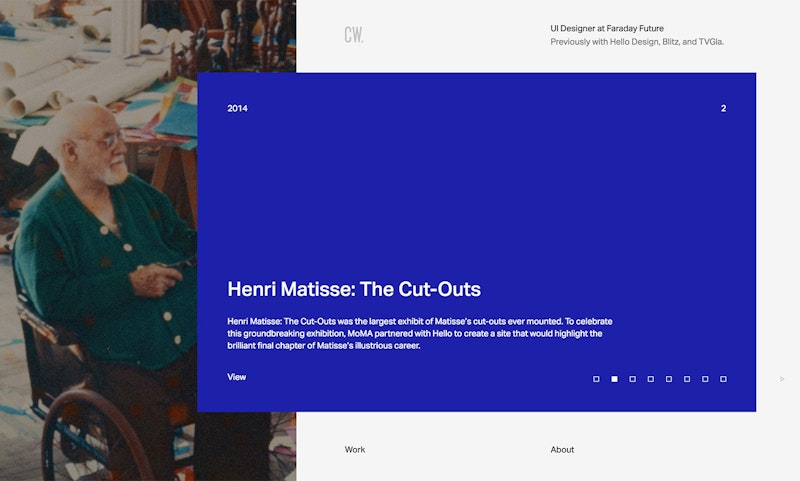Click the Henri Matisse: The Cut-Outs title
800x481 pixels.
(354, 289)
